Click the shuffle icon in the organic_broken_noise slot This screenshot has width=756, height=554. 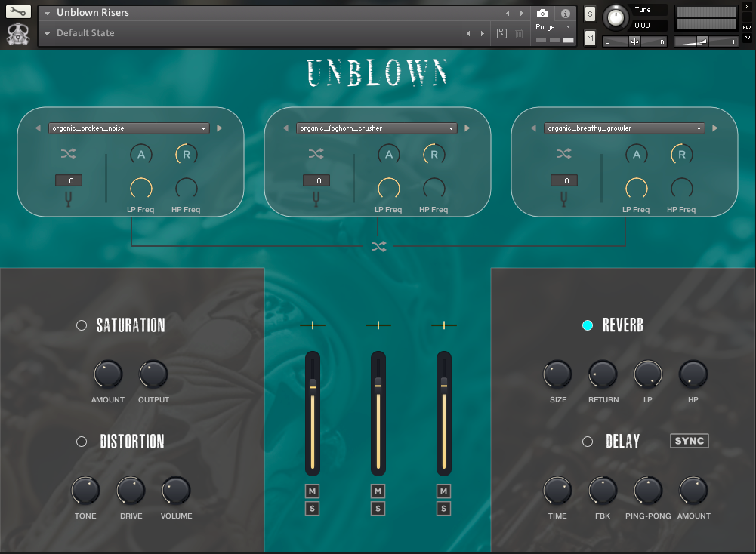(x=69, y=154)
